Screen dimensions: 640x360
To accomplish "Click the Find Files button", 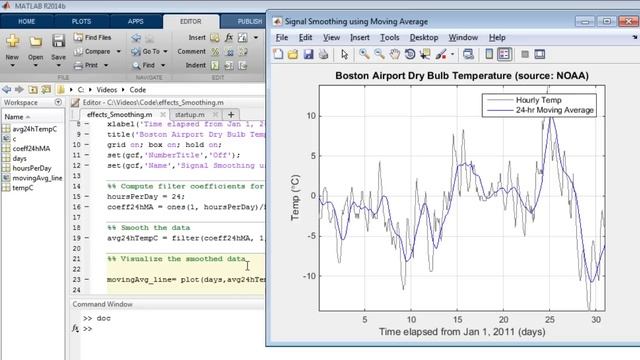I will (x=92, y=38).
